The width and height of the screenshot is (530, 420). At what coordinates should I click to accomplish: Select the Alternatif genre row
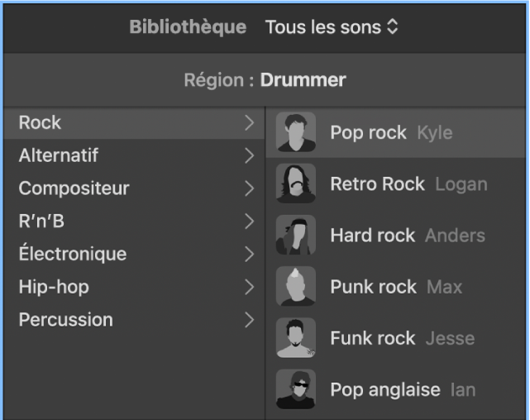[x=134, y=155]
